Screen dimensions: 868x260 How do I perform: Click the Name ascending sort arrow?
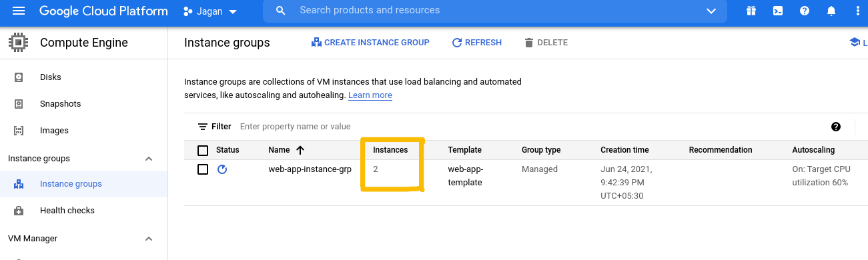300,150
